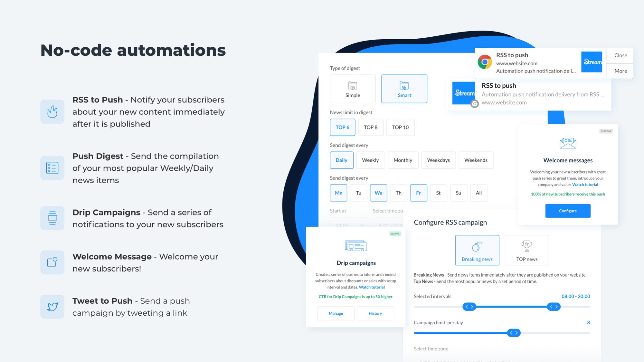Select the Welcome Messages envelope icon
This screenshot has height=362, width=644.
[567, 143]
